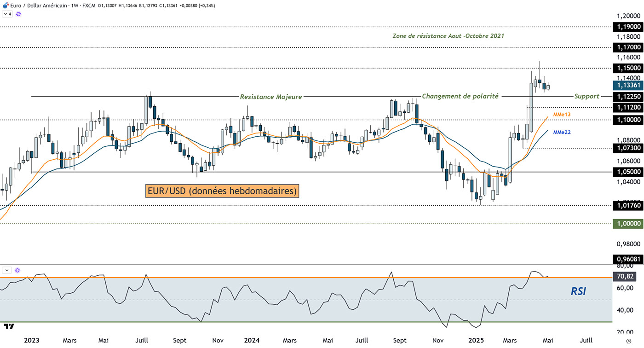Image resolution: width=644 pixels, height=348 pixels.
Task: Select the Zone de résistance Aout-Octobre 2021 text
Action: tap(448, 36)
